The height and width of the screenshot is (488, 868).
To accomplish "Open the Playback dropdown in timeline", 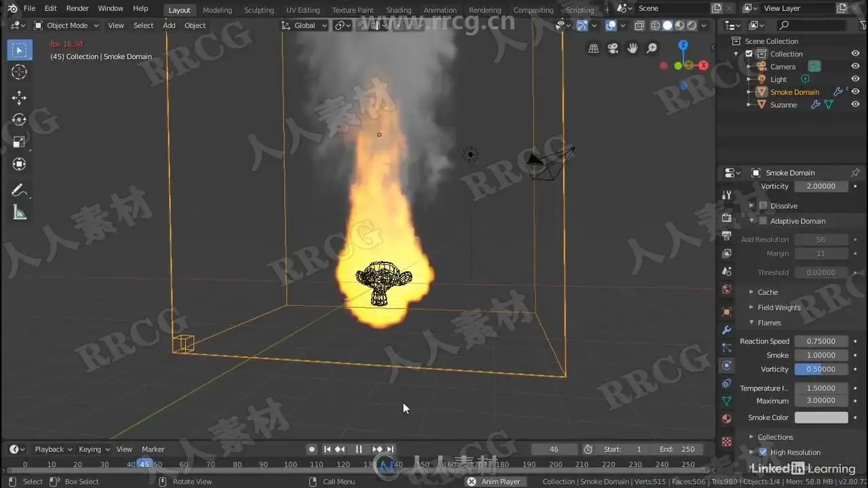I will click(x=54, y=449).
